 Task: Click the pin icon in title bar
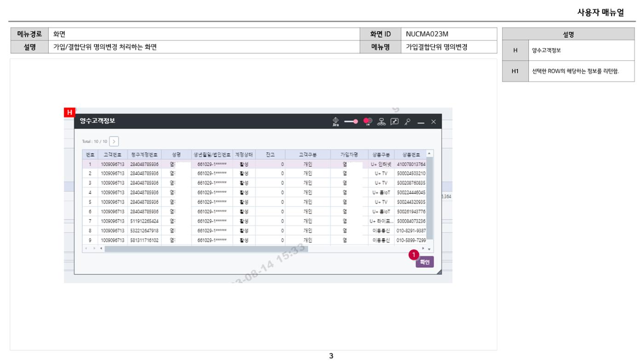(408, 121)
